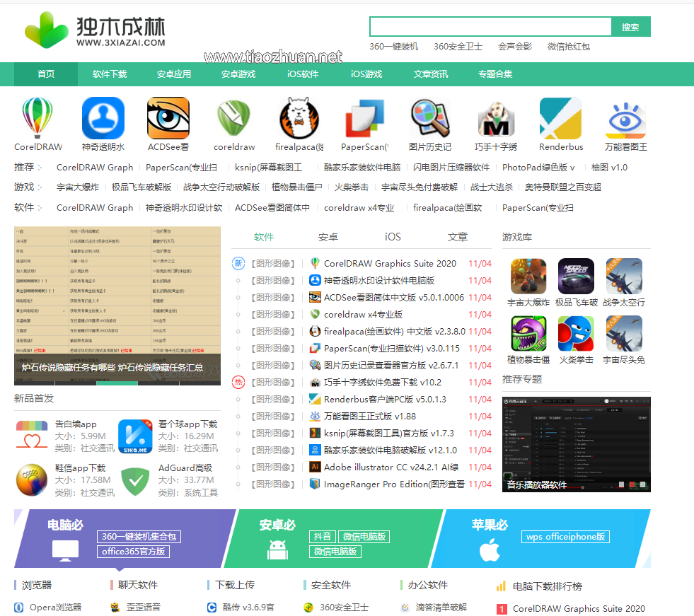The image size is (694, 616).
Task: Click the Apple logo in 苹果必
Action: (x=490, y=550)
